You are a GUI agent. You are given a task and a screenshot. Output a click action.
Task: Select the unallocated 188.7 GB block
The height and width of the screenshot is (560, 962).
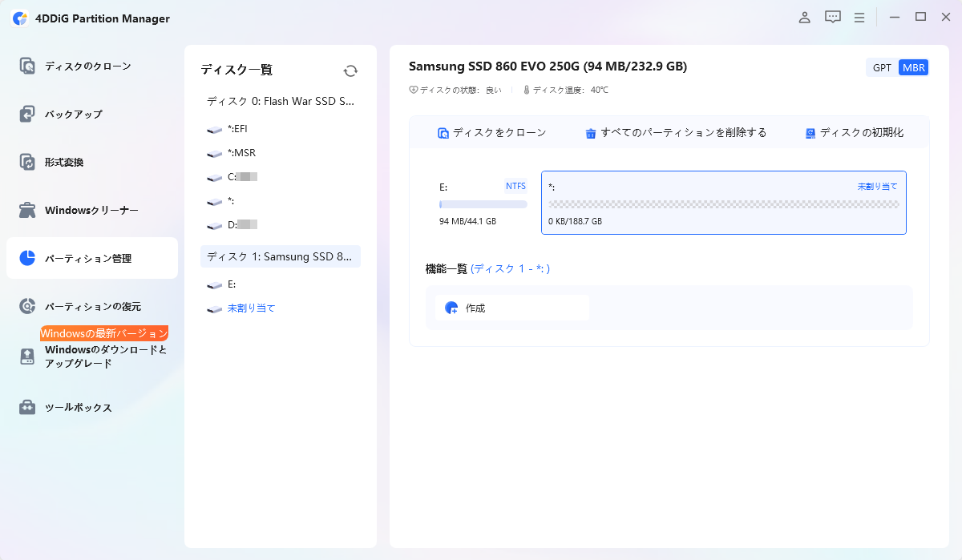pyautogui.click(x=724, y=203)
